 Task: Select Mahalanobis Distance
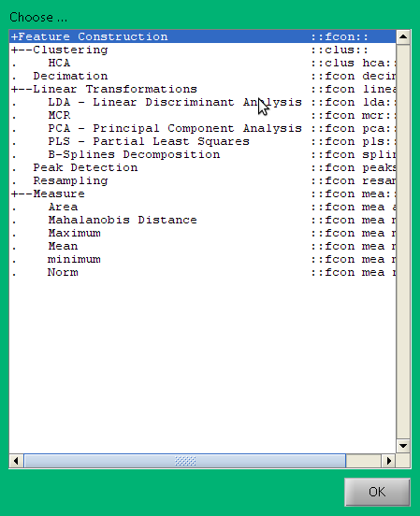203,220
